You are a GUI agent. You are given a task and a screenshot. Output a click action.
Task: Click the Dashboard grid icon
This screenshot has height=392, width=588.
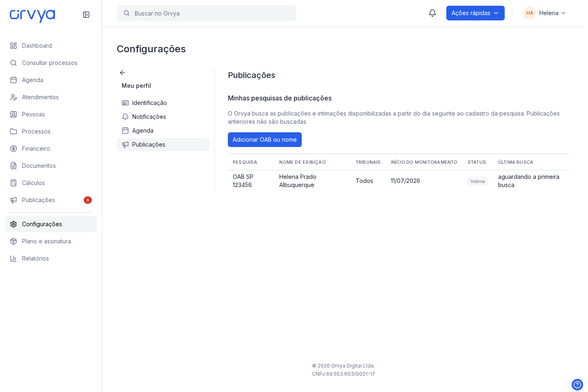pos(13,46)
